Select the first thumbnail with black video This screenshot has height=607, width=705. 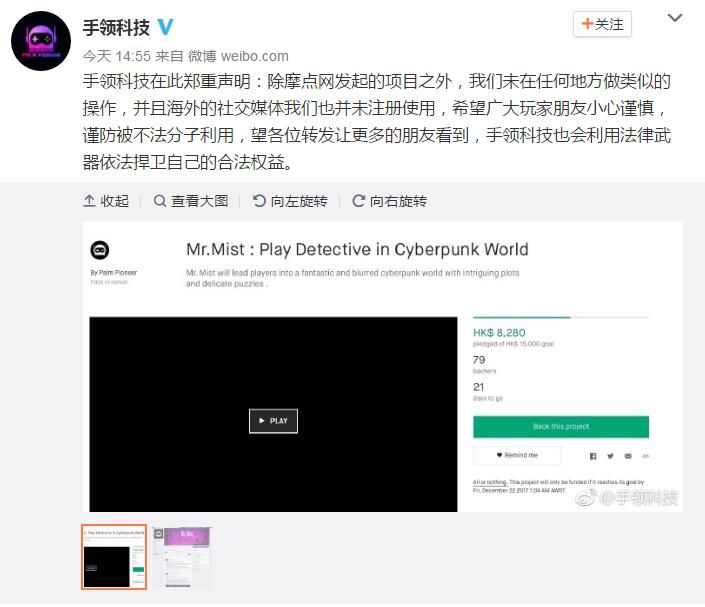[114, 557]
